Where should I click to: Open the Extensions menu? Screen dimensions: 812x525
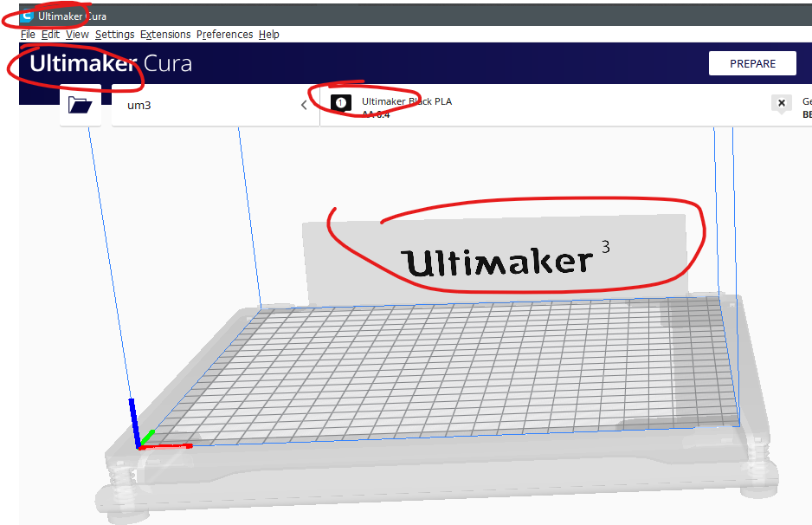point(165,34)
